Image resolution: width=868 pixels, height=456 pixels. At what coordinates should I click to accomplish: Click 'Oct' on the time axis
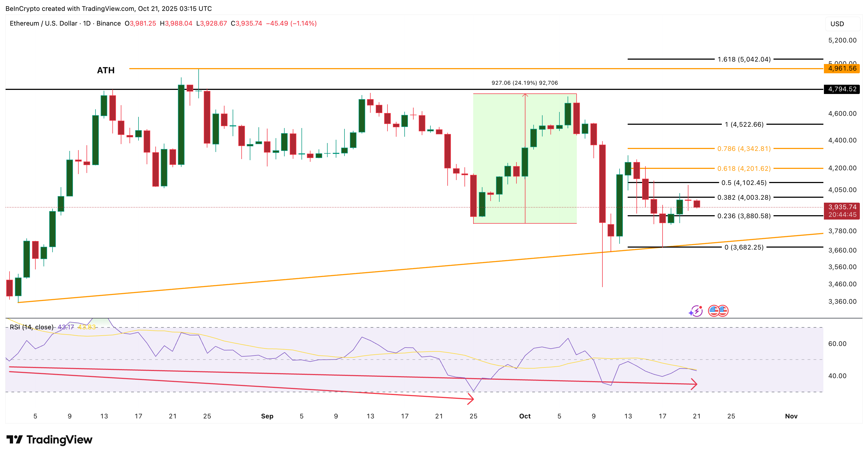[525, 416]
